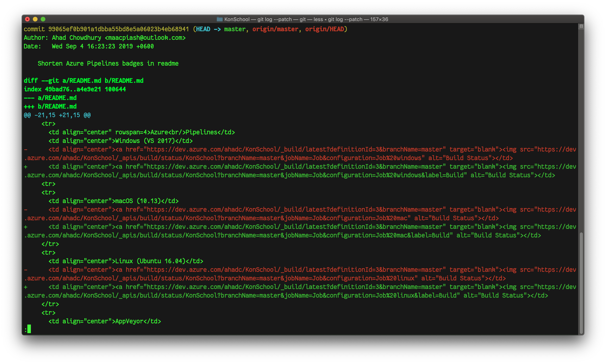Click the commit message 'Shorten Azure Pipelines badges in readme'
This screenshot has width=606, height=364.
(108, 63)
